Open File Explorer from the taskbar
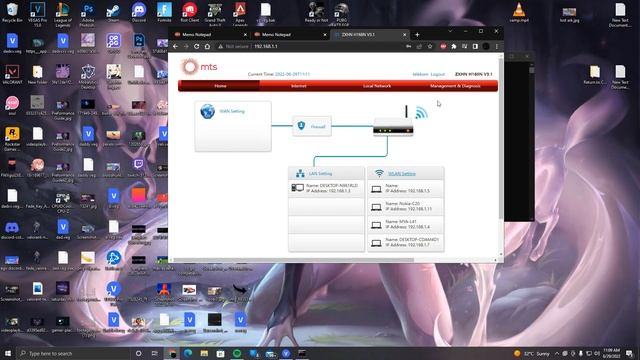 pyautogui.click(x=204, y=353)
